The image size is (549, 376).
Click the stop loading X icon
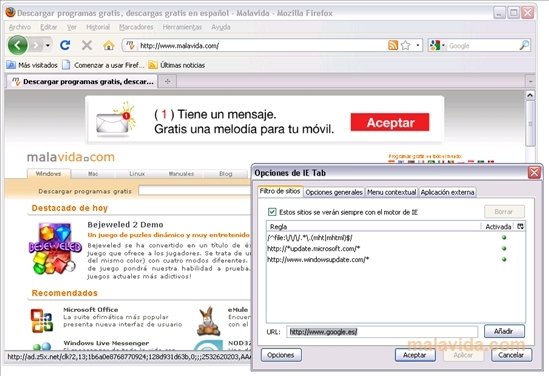pos(87,45)
